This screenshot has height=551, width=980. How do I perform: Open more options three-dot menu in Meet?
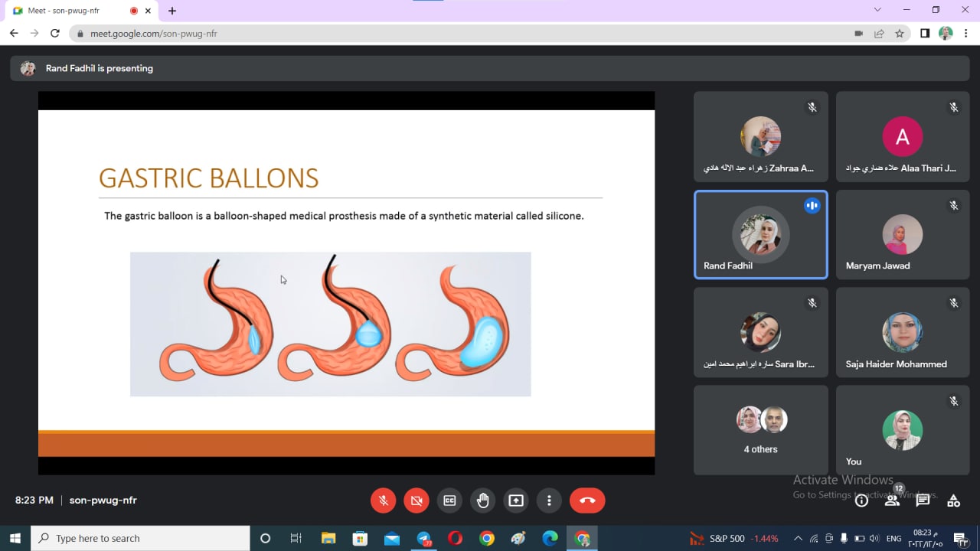click(549, 500)
